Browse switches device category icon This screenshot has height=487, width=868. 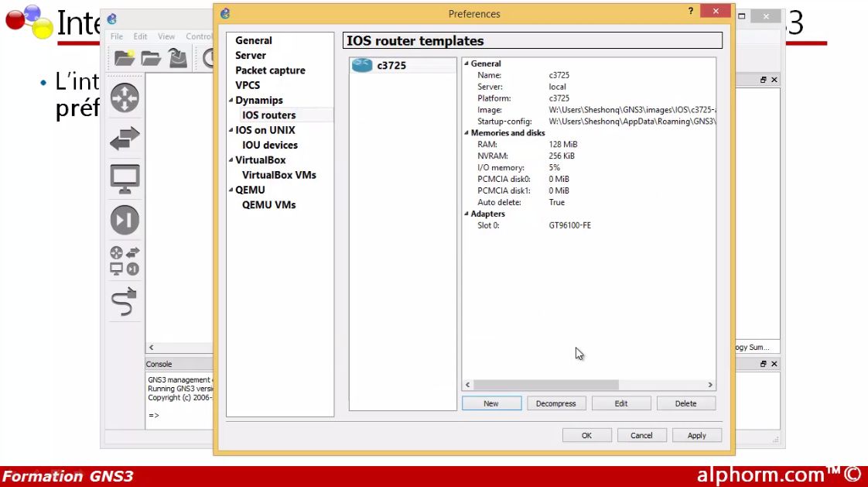click(125, 139)
